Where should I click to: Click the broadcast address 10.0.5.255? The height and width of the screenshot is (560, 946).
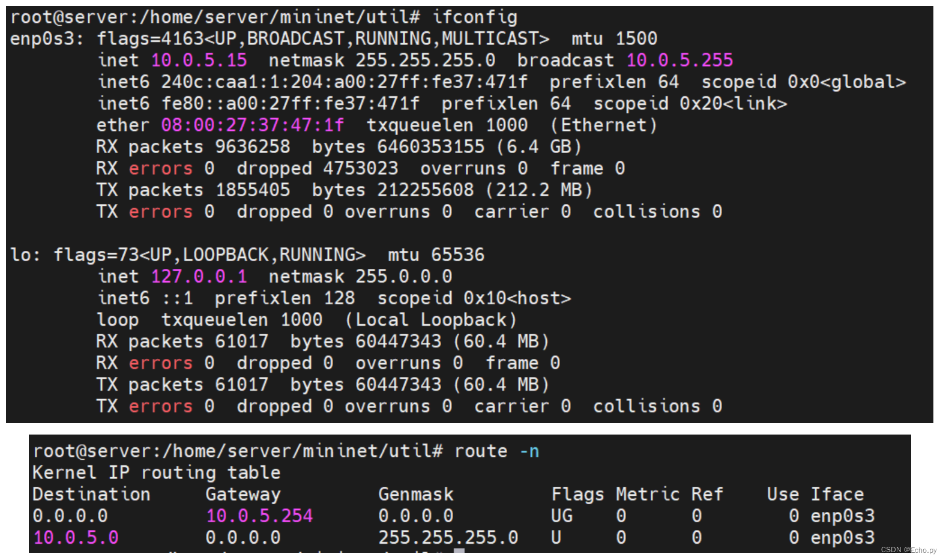(x=679, y=61)
